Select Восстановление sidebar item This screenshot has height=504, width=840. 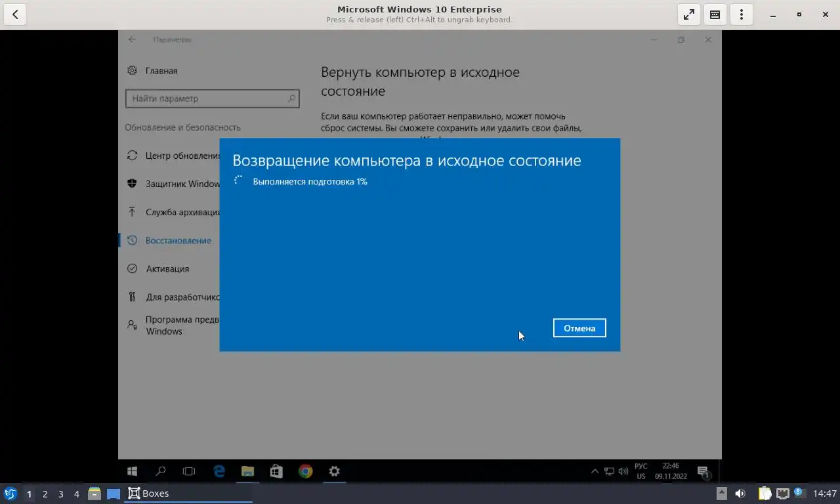click(169, 240)
